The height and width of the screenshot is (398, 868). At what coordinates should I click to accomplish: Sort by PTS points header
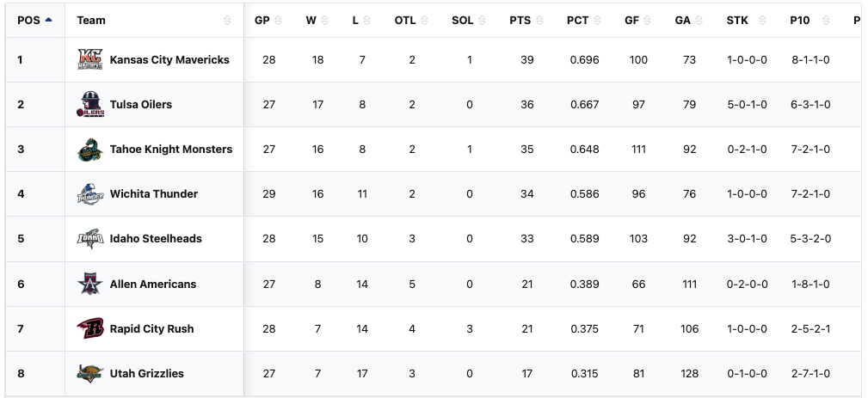click(520, 20)
